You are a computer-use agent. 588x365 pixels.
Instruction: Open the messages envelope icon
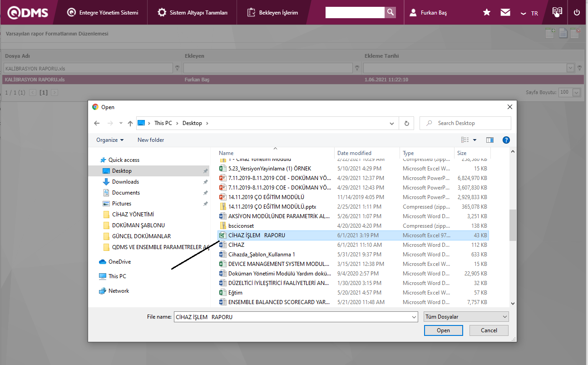click(x=505, y=13)
